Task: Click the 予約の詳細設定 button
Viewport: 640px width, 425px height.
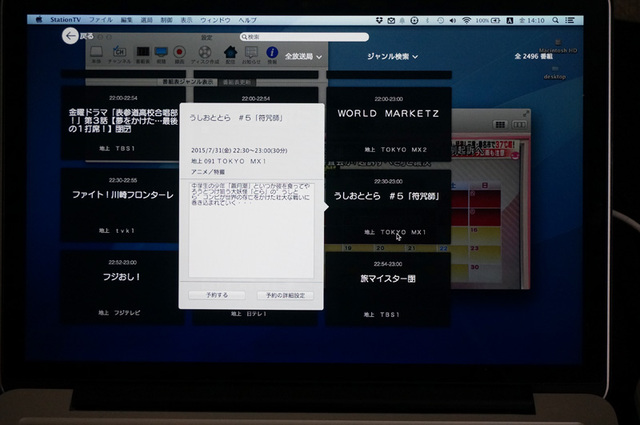Action: [x=285, y=295]
